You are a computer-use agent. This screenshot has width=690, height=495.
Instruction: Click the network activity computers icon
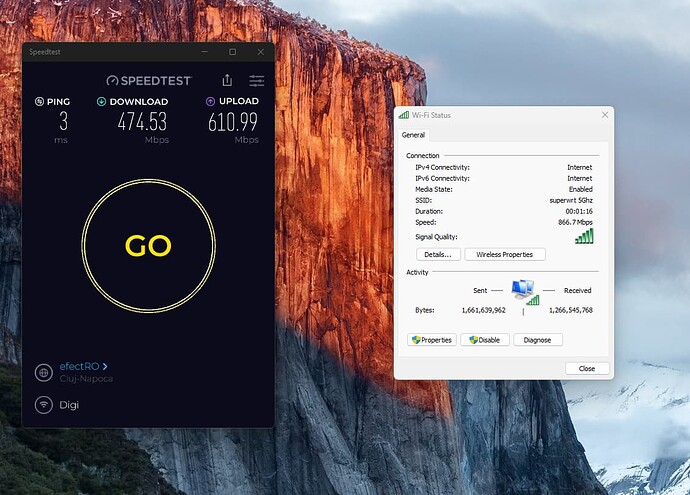pos(525,292)
